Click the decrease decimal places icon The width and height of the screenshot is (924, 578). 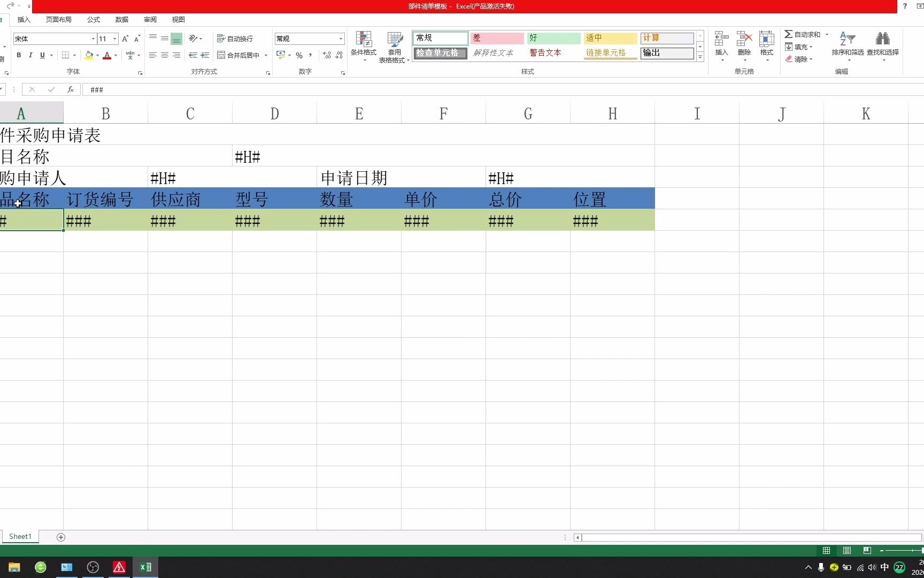click(x=339, y=55)
